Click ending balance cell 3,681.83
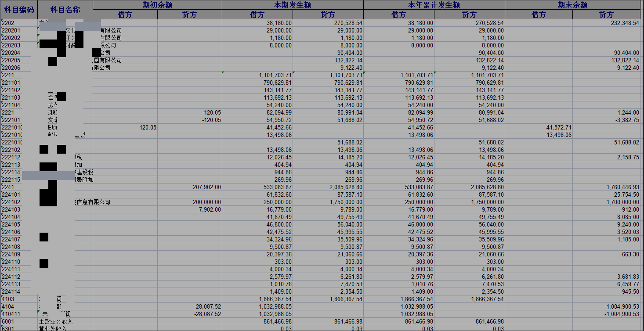This screenshot has width=644, height=331. 607,277
